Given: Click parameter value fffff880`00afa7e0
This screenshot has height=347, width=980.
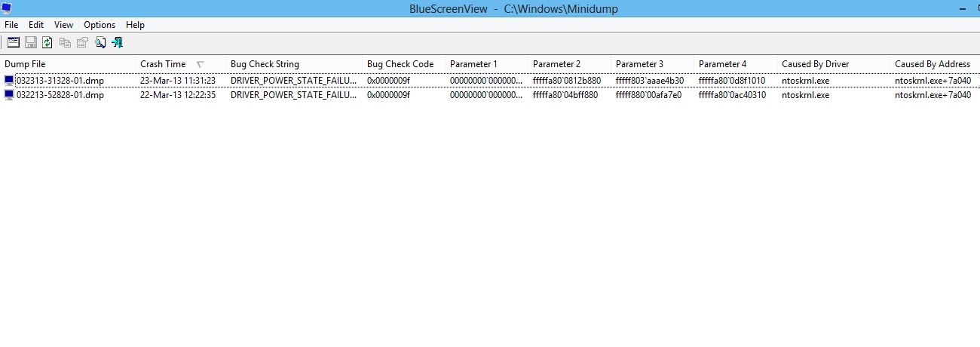Looking at the screenshot, I should (648, 95).
